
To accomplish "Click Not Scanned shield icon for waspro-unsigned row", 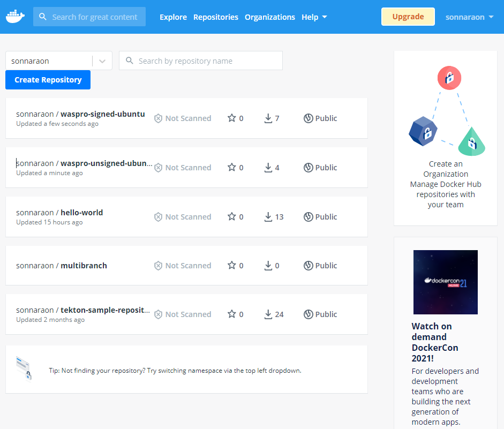I will pos(158,168).
